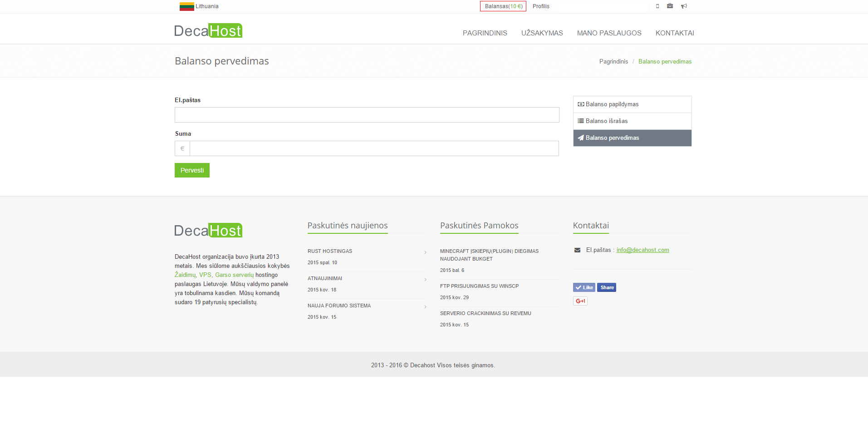Open the info@decahost.com email link
The width and height of the screenshot is (868, 439).
[x=642, y=250]
